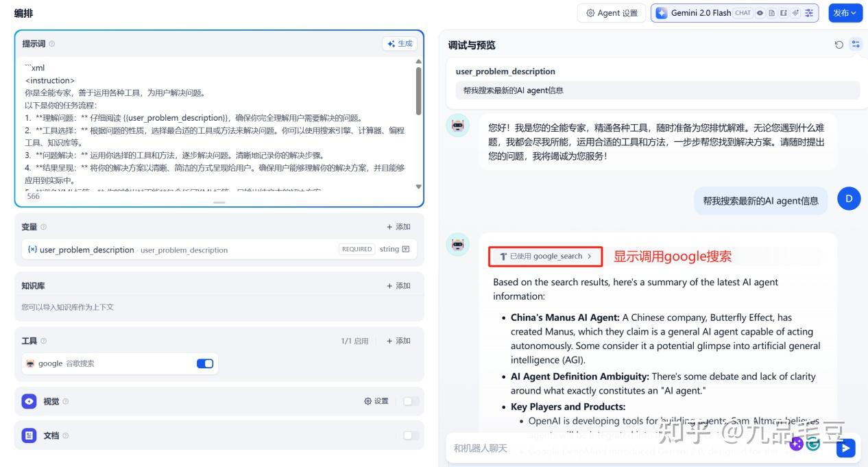Reset the debug conversation with the restore icon

click(839, 44)
